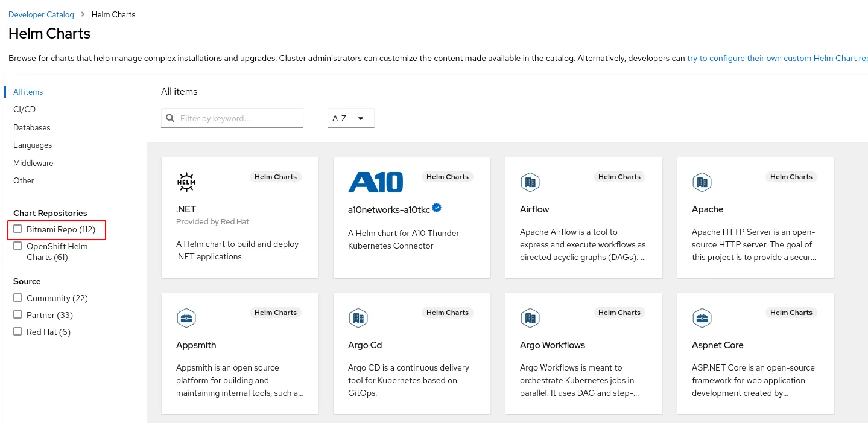868x423 pixels.
Task: Click the A10 logo on a10networks card
Action: click(375, 182)
